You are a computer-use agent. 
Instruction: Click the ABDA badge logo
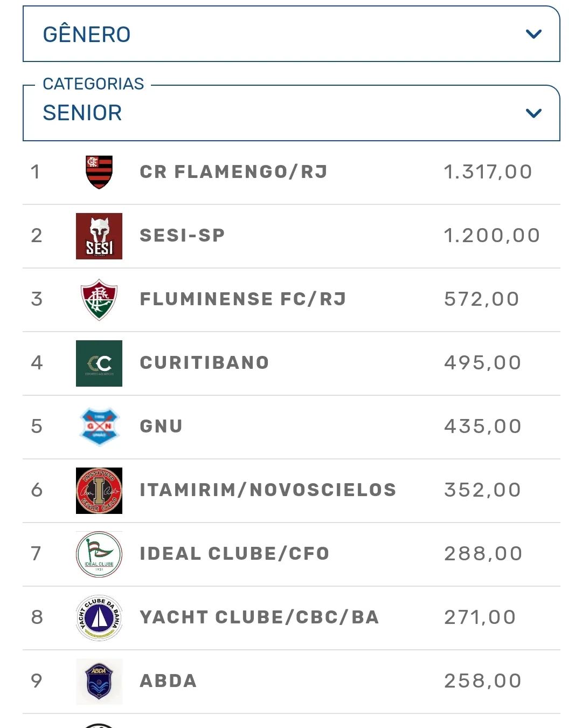pyautogui.click(x=99, y=681)
